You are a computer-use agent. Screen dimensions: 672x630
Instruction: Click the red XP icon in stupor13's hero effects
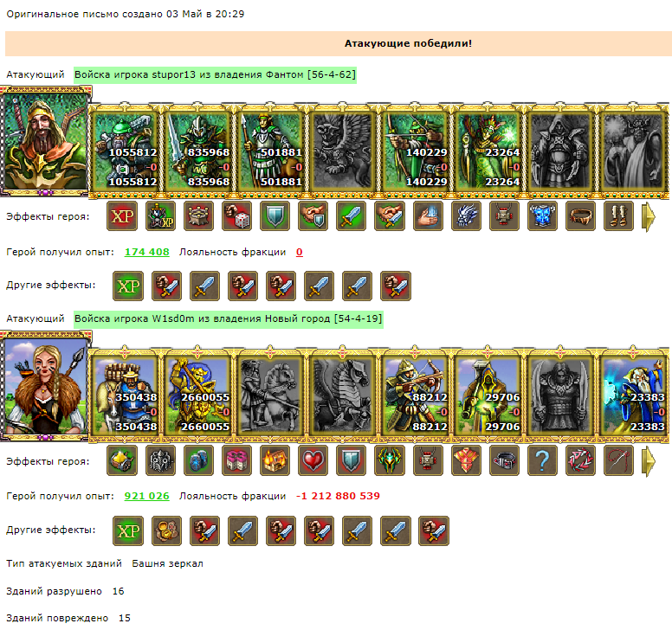122,216
